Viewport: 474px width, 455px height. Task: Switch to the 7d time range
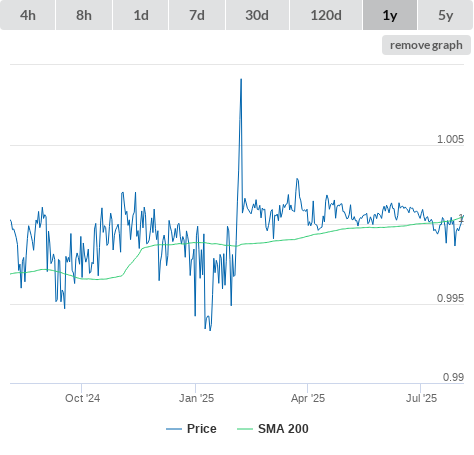coord(197,15)
